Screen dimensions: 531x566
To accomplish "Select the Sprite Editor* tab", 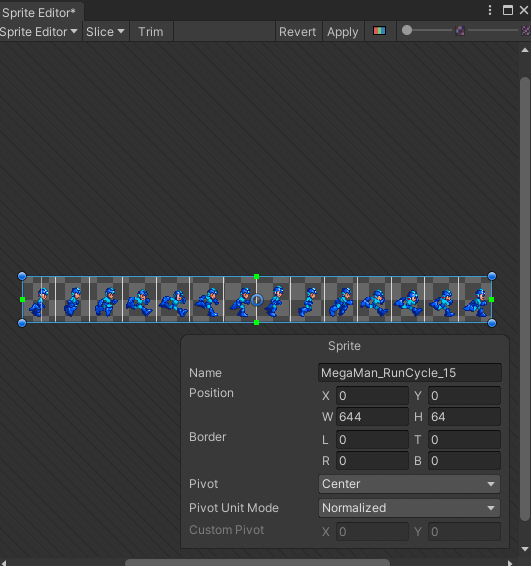I will (39, 13).
